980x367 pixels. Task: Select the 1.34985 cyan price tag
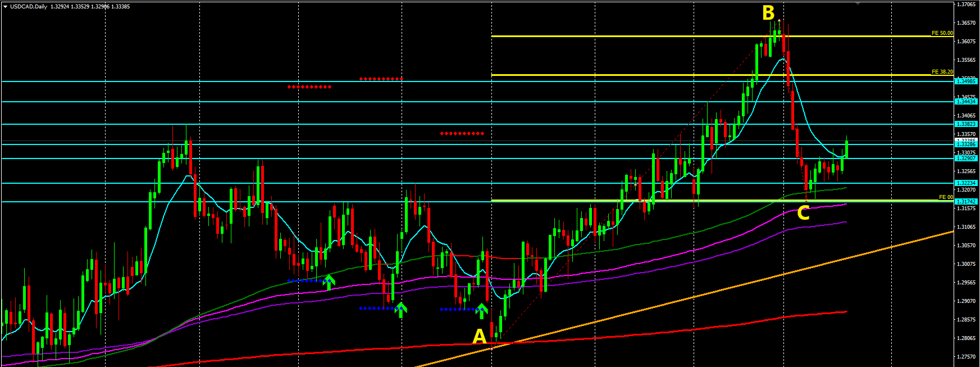pos(966,81)
